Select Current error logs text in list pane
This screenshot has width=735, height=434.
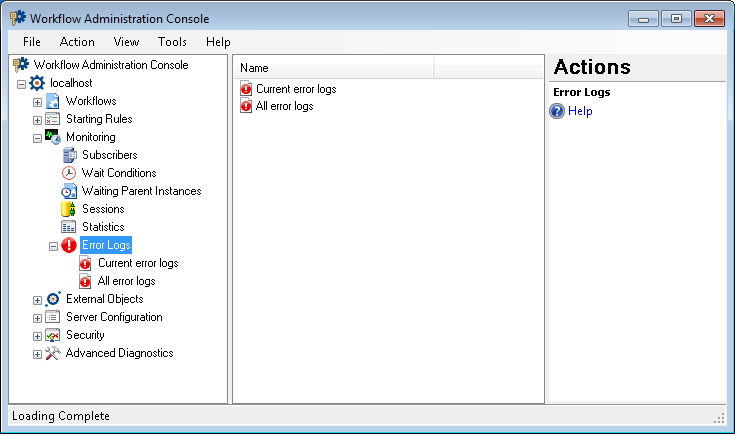pyautogui.click(x=296, y=89)
